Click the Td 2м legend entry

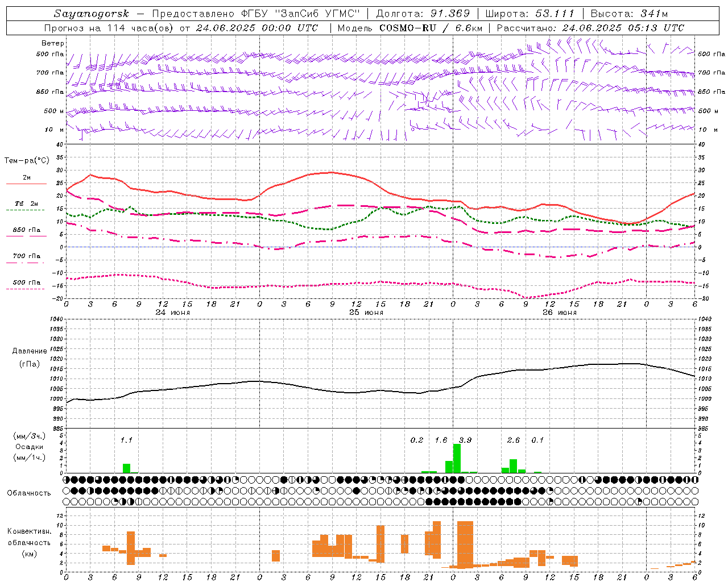click(26, 203)
